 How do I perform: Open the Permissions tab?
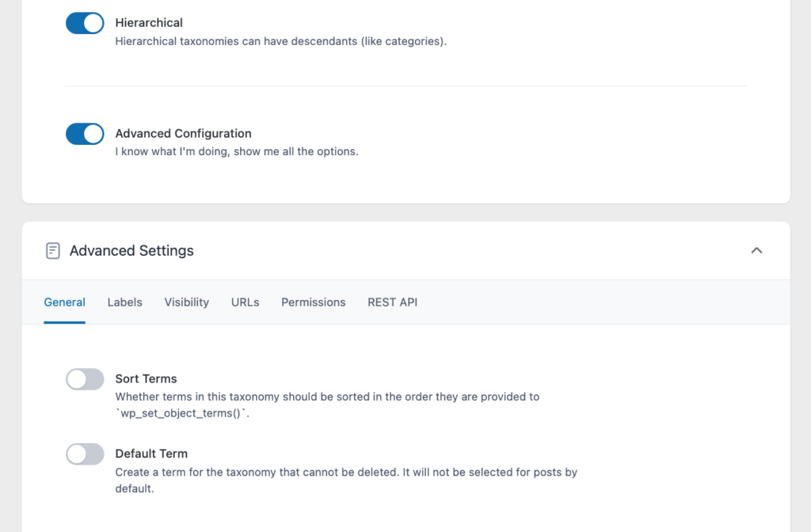pyautogui.click(x=314, y=302)
